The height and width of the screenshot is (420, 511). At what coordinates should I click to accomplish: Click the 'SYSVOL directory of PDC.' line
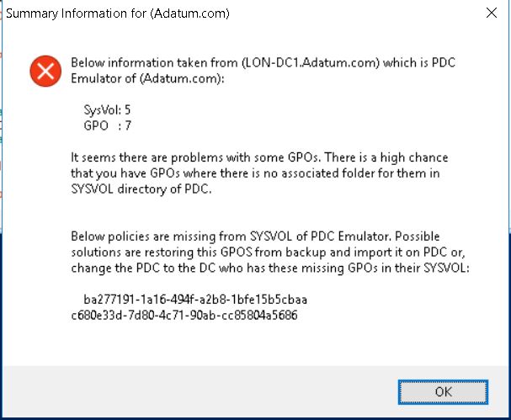141,189
